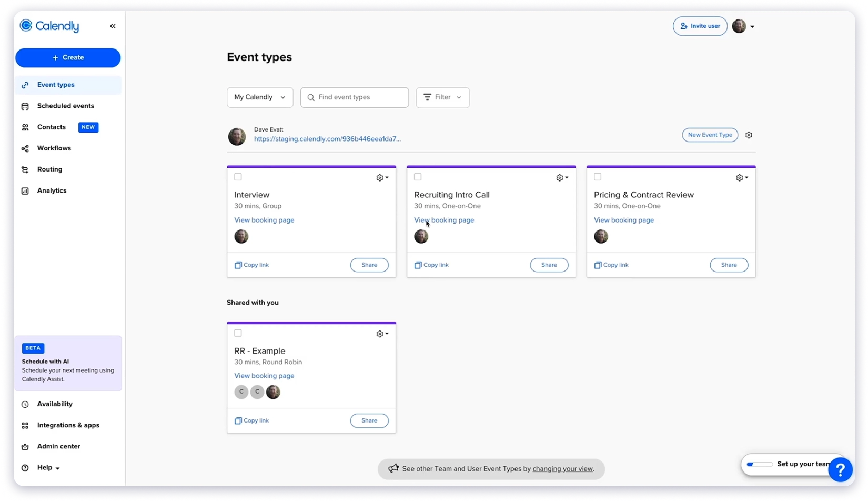Click the Create button

pos(68,58)
